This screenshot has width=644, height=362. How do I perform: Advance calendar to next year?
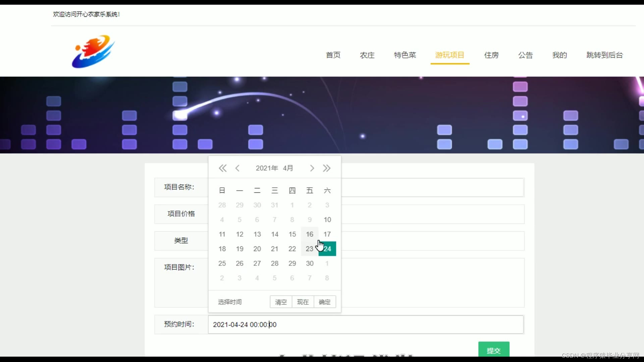327,168
